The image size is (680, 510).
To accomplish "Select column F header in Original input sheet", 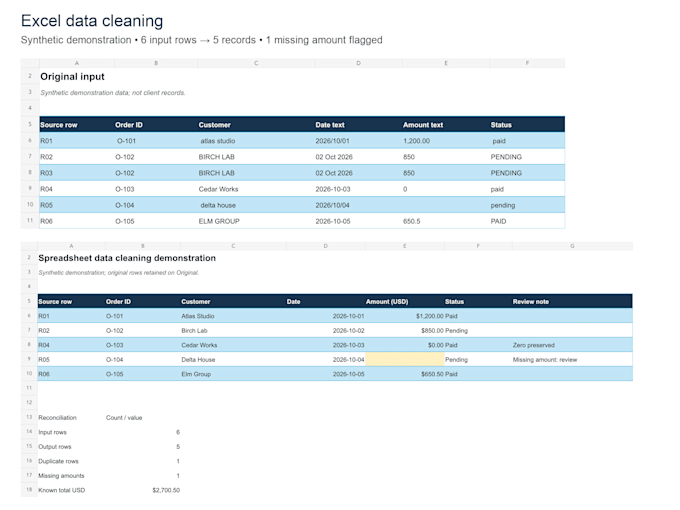I will pyautogui.click(x=527, y=63).
